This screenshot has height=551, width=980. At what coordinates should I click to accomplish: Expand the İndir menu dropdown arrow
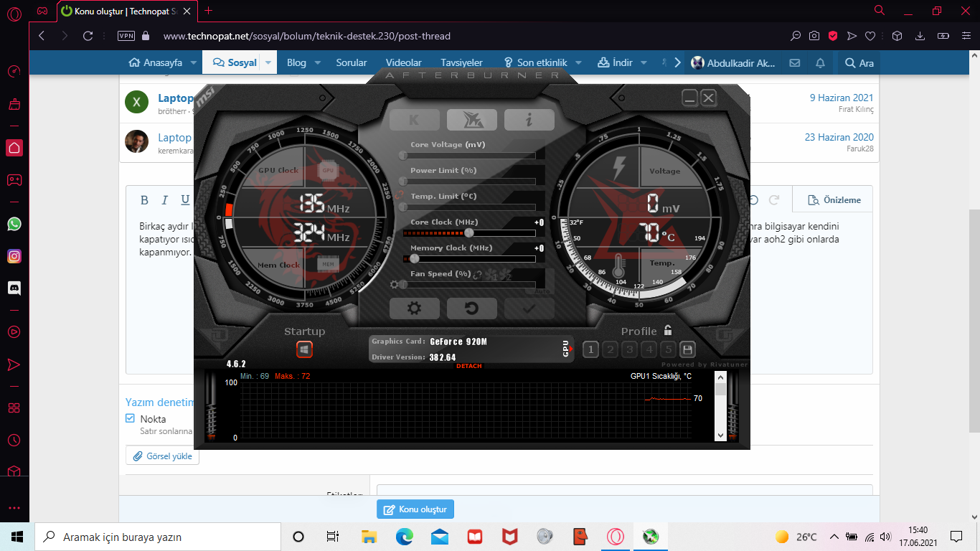click(x=644, y=62)
